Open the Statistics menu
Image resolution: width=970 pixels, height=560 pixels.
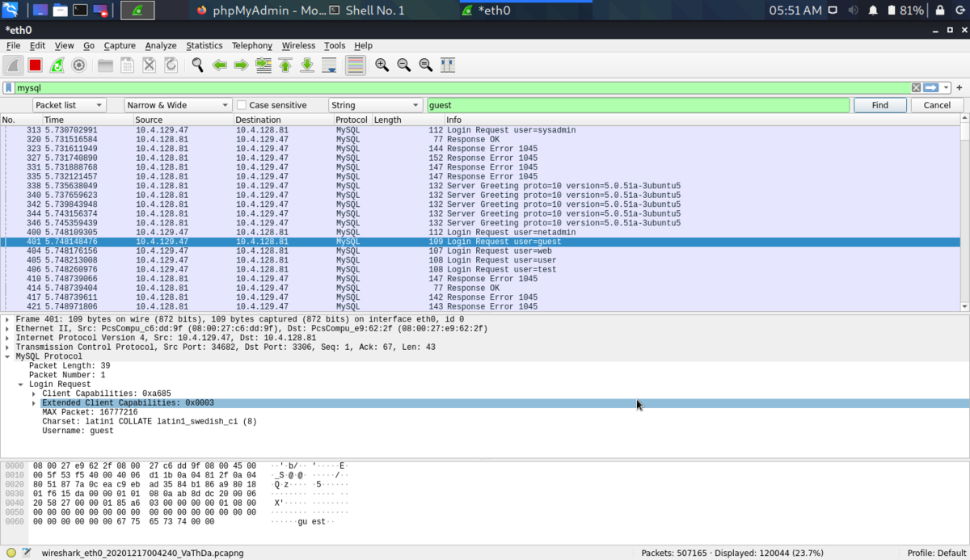[x=205, y=46]
